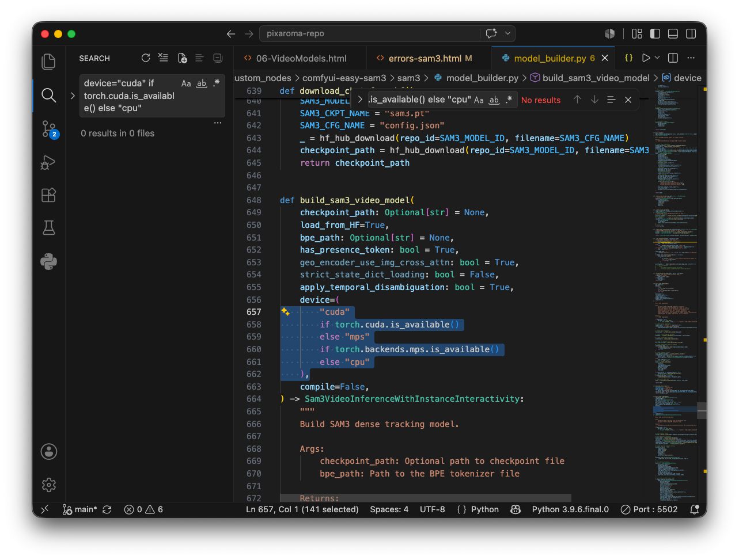Click Ln 657, Col 1 indicator
The height and width of the screenshot is (560, 739).
click(x=302, y=509)
